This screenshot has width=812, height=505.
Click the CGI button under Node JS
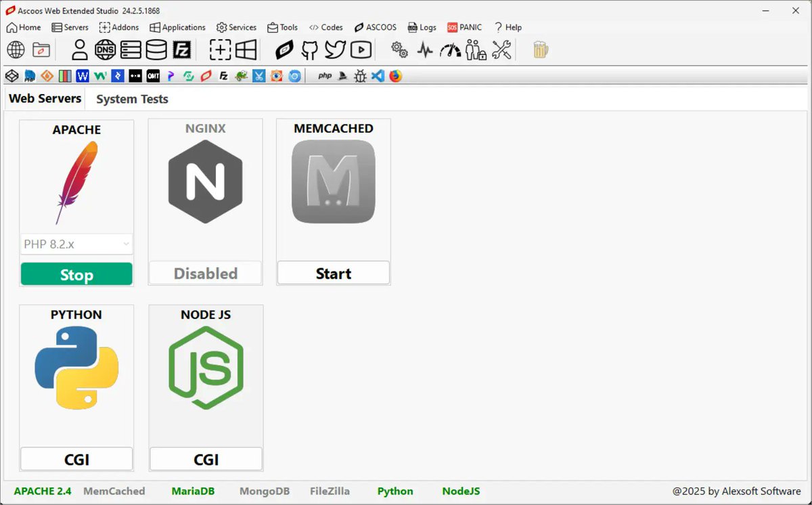click(206, 459)
